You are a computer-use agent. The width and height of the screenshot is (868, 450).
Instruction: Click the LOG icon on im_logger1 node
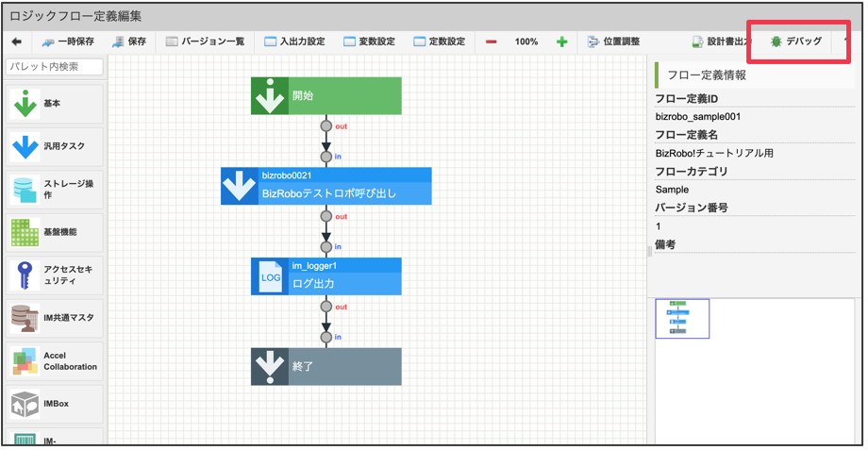[x=270, y=276]
